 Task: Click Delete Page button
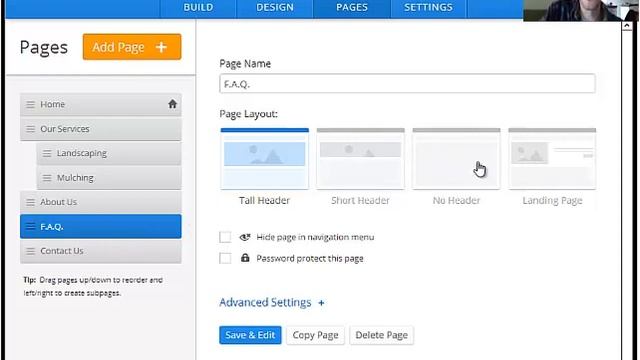[x=382, y=335]
